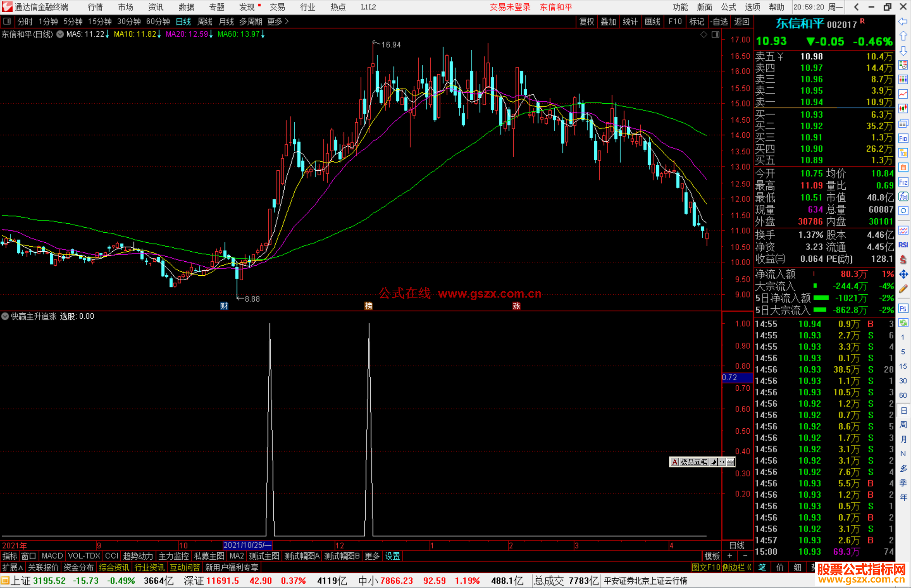Screen dimensions: 911x588
Task: Click the 涨 marker below the chart
Action: tap(516, 306)
